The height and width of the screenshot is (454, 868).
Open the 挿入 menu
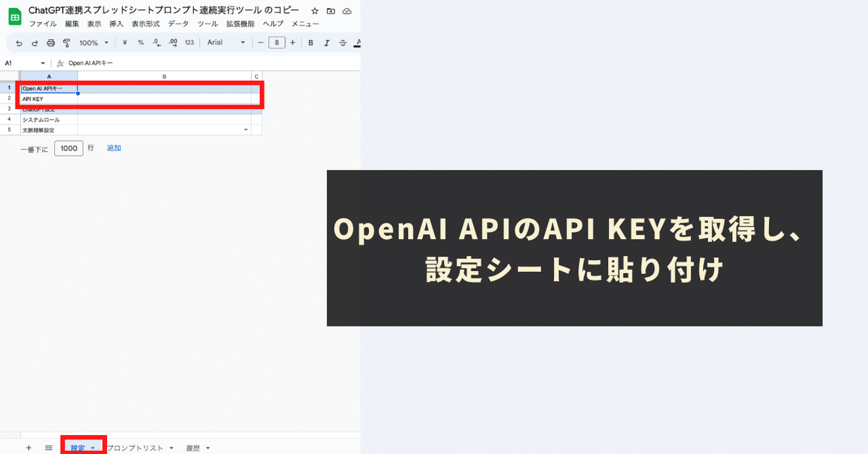[x=116, y=24]
